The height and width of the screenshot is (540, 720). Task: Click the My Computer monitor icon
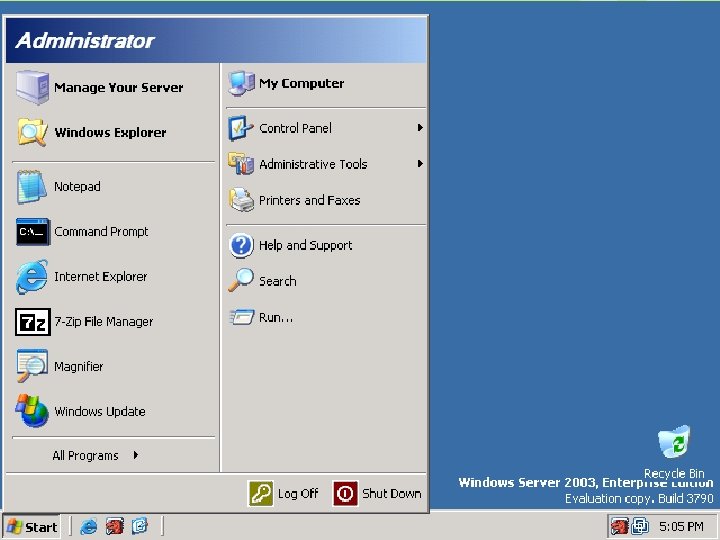tap(242, 84)
